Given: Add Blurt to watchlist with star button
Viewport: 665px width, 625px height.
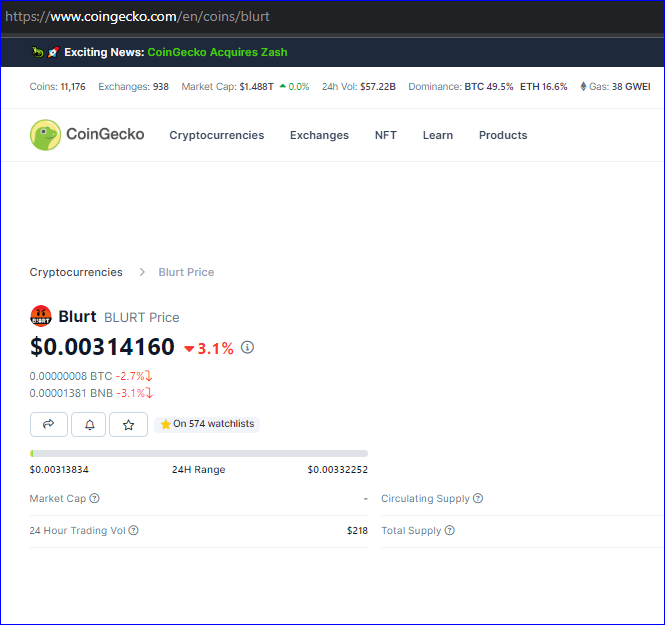Looking at the screenshot, I should pyautogui.click(x=129, y=424).
